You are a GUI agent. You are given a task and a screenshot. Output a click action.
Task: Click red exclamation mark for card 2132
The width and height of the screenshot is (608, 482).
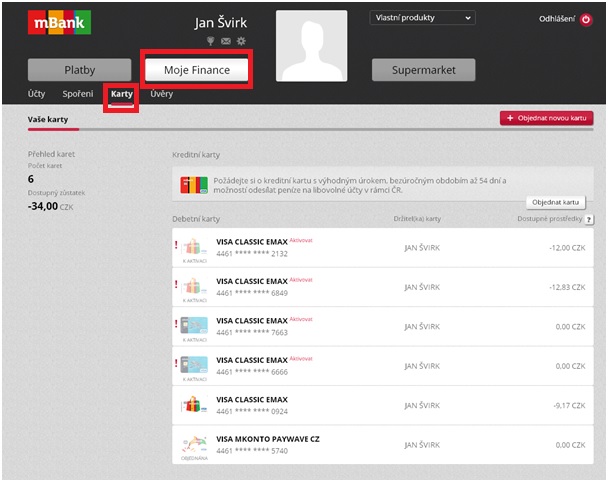[x=176, y=245]
